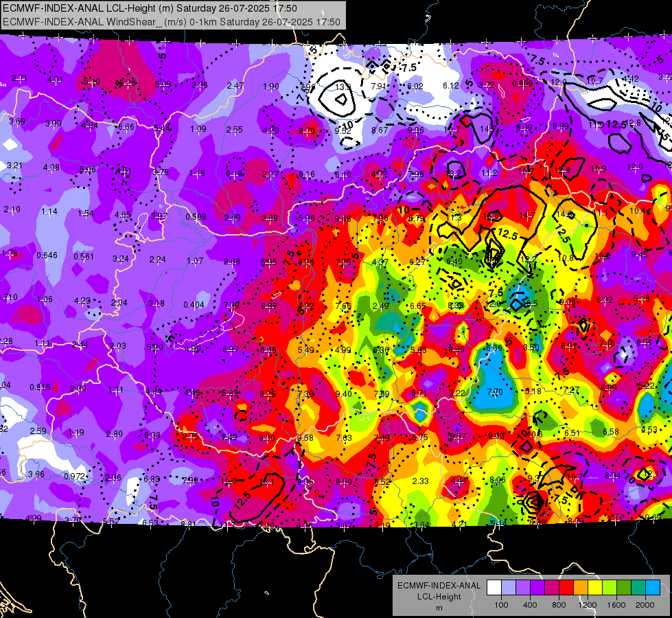Click the '9.40' wind shear value
672x618 pixels.
click(x=343, y=393)
